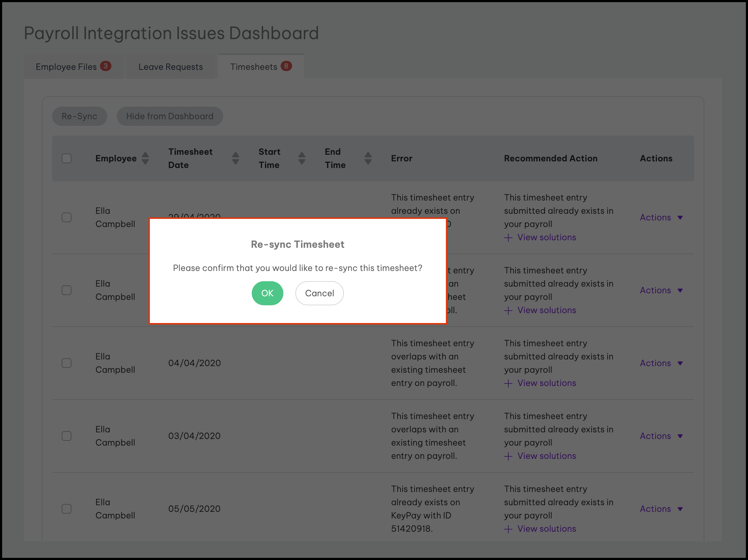Sort by End Time column arrows
The image size is (748, 560).
pos(368,158)
